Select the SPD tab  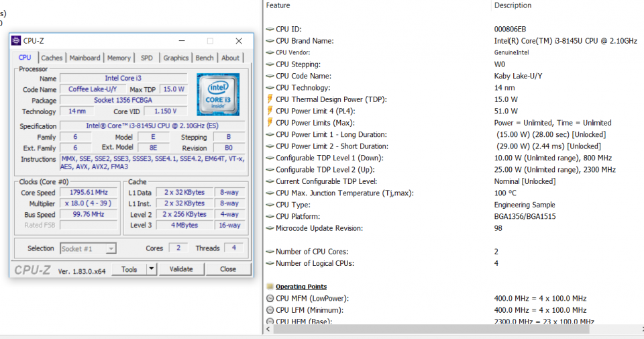click(x=147, y=58)
